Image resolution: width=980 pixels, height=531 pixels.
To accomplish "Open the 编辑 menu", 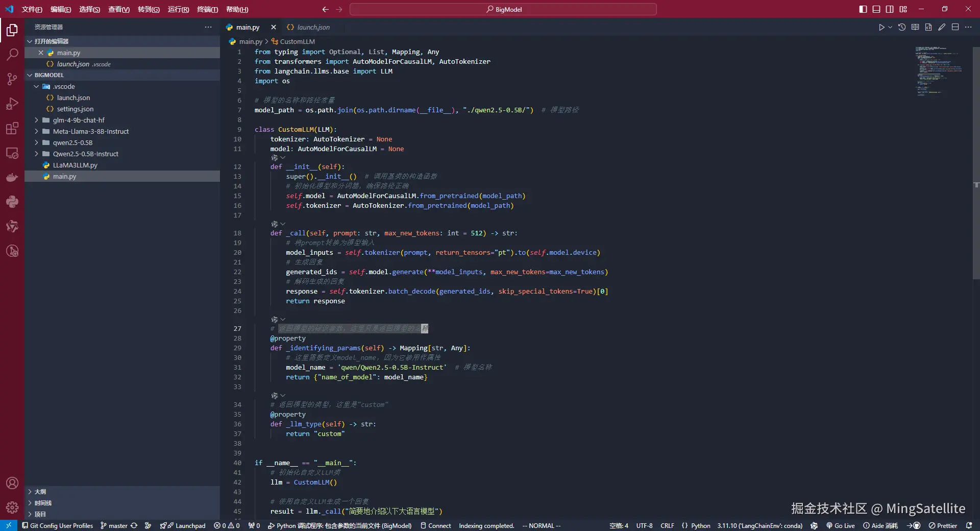I will pyautogui.click(x=61, y=9).
